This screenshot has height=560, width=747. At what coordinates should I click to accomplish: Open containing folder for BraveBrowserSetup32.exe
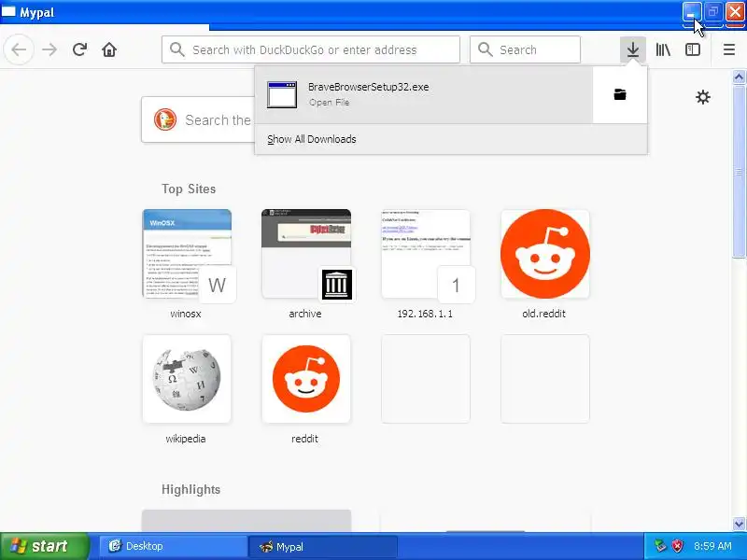click(620, 94)
